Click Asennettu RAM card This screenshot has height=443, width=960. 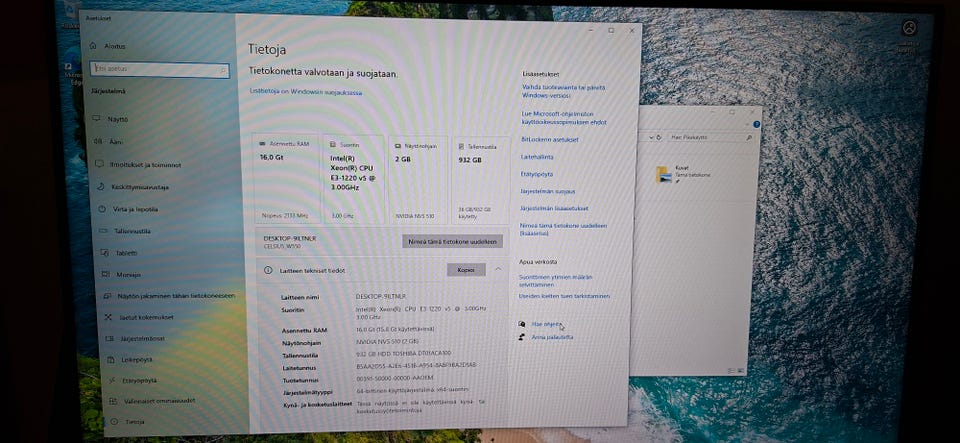point(286,181)
